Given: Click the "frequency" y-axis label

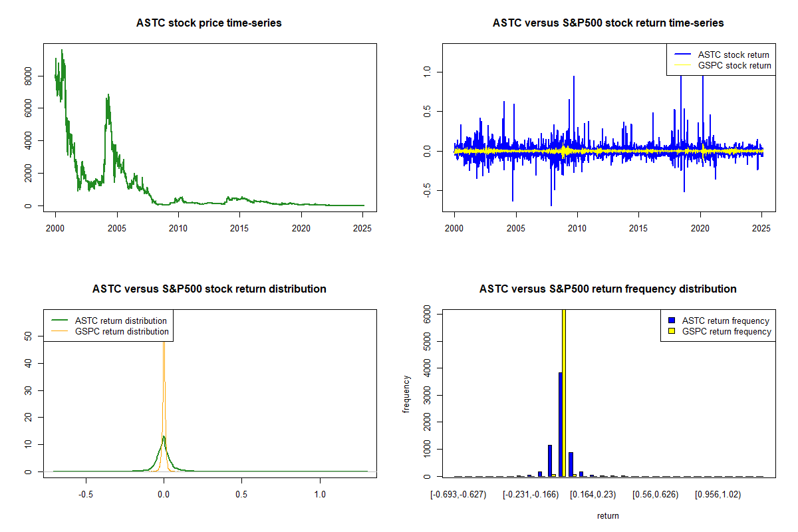Looking at the screenshot, I should 406,394.
